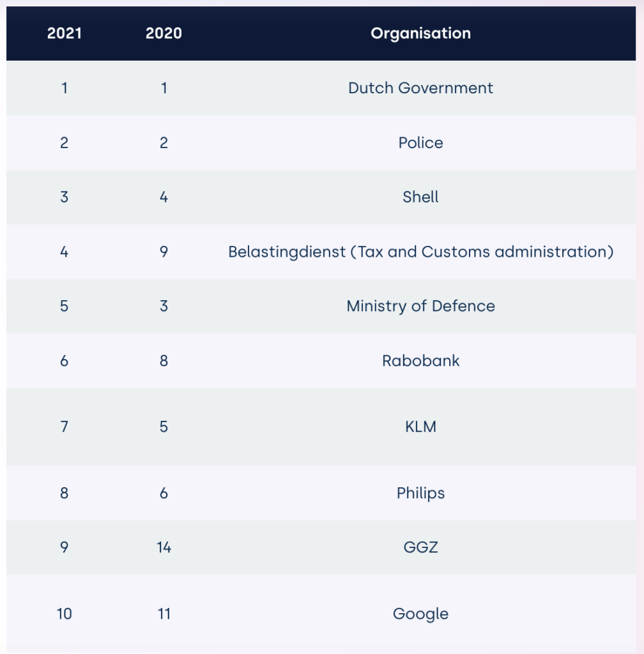644x654 pixels.
Task: Select the Philips organisation cell
Action: pyautogui.click(x=420, y=493)
